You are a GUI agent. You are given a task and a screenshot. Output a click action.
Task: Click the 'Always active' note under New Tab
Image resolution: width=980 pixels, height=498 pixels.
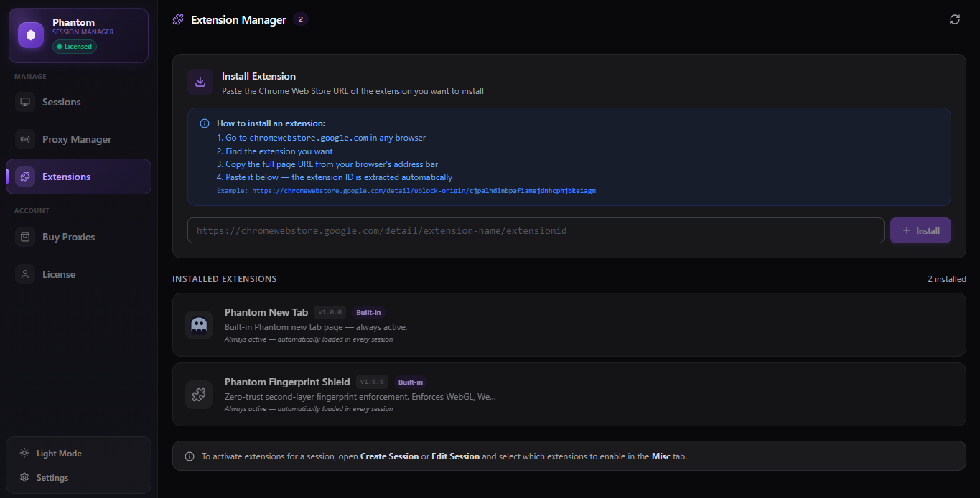309,339
